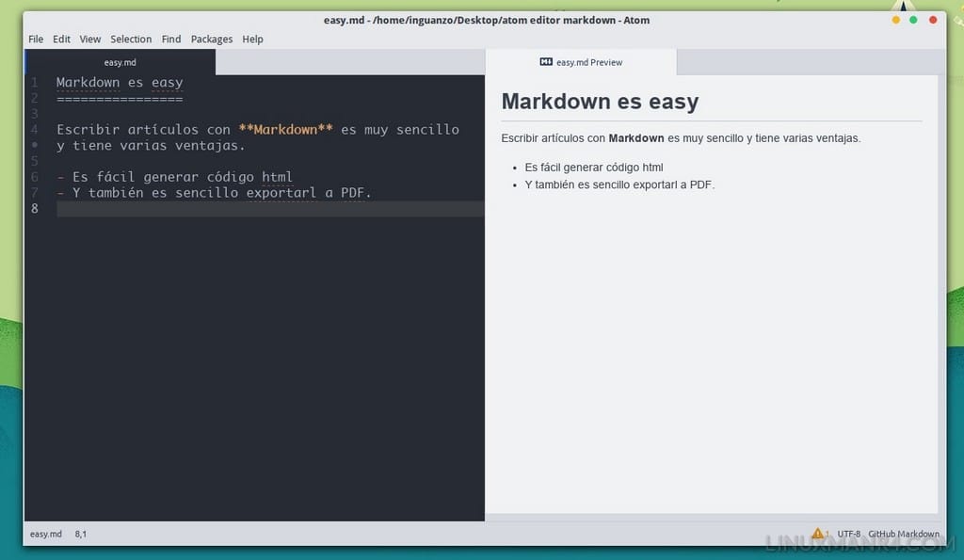Place cursor on the misspelled word exportarl in editor
The height and width of the screenshot is (560, 964).
coord(281,193)
